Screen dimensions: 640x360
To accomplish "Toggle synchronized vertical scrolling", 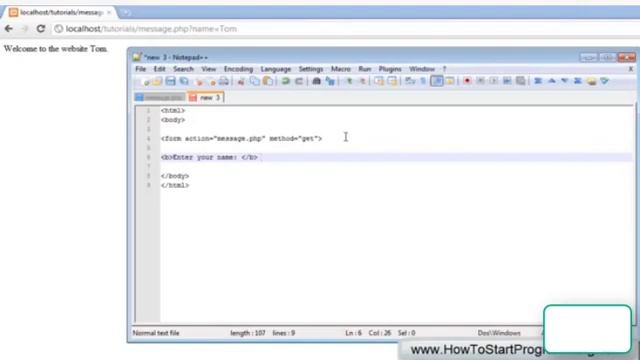I will 379,81.
